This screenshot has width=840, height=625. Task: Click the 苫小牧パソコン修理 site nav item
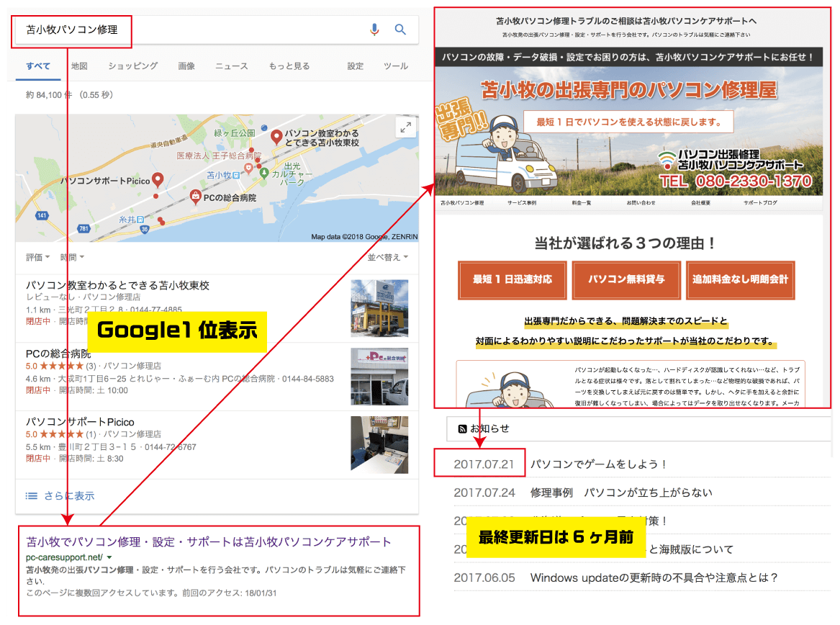462,202
